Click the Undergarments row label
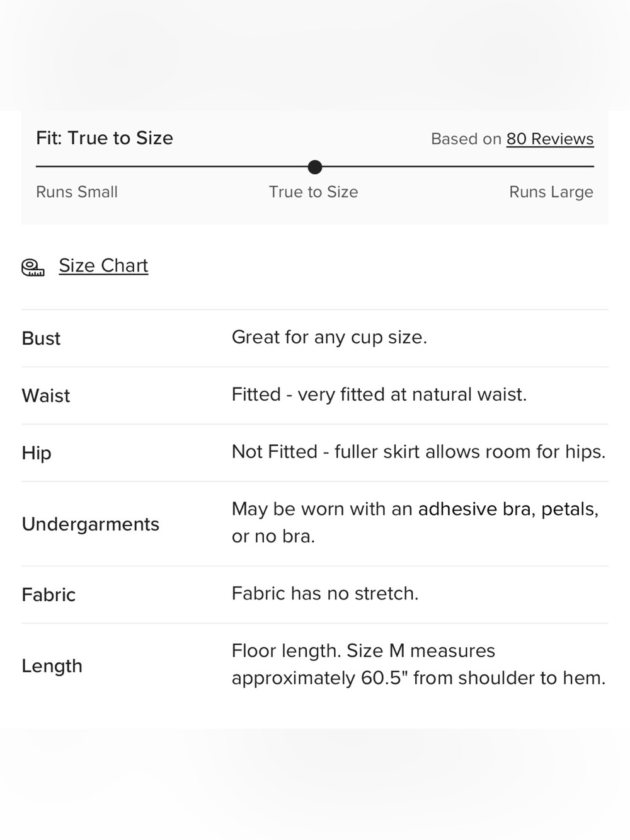Screen dimensions: 630x840 tap(91, 524)
